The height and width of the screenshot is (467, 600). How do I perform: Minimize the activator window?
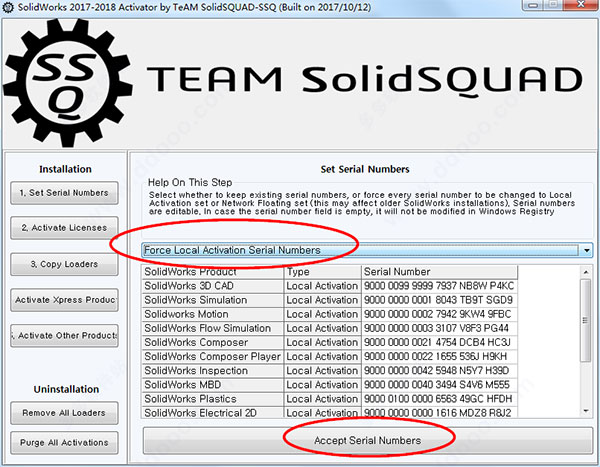tap(535, 5)
